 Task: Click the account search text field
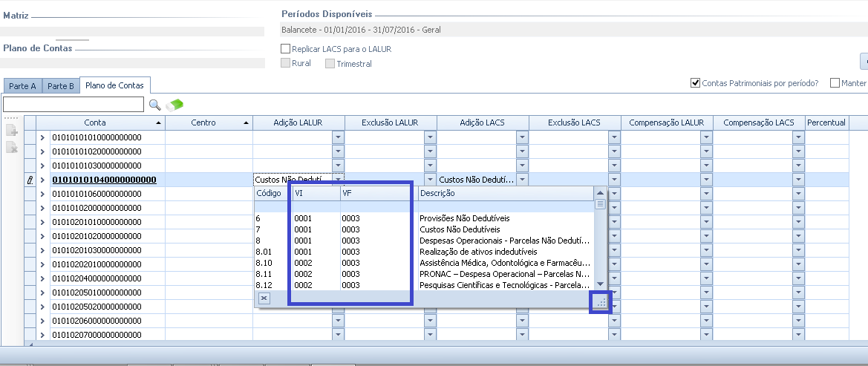click(x=74, y=104)
